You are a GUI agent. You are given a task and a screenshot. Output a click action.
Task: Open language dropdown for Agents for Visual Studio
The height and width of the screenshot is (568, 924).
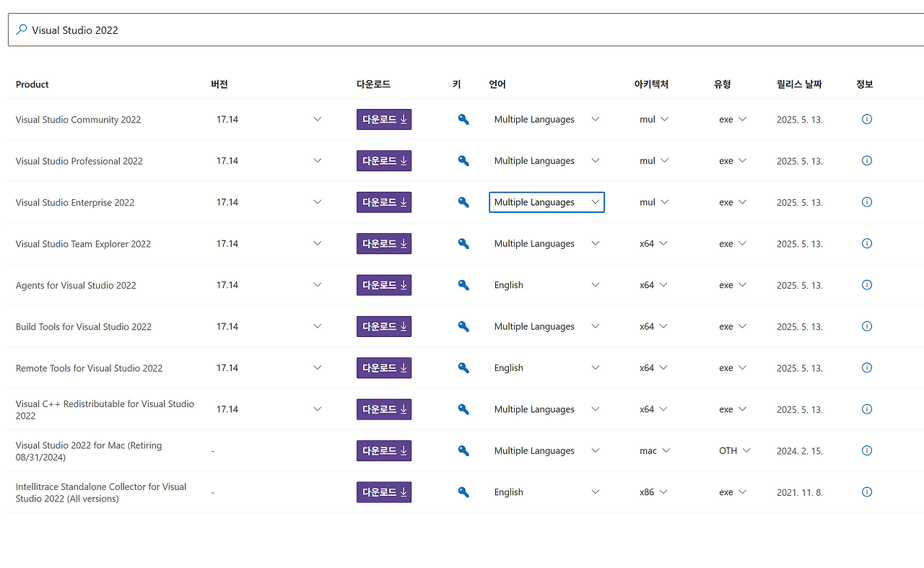coord(546,285)
